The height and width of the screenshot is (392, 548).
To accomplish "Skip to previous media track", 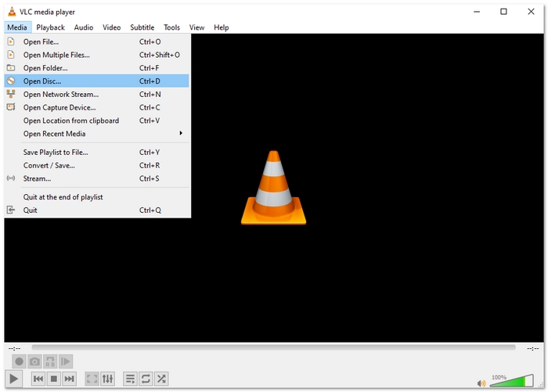I will pos(38,379).
